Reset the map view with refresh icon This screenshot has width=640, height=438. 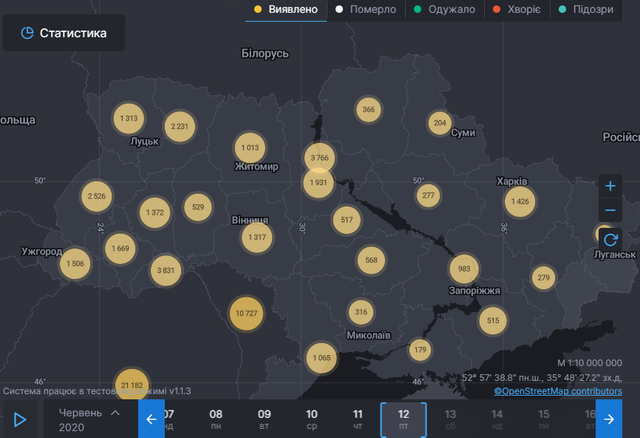point(611,240)
